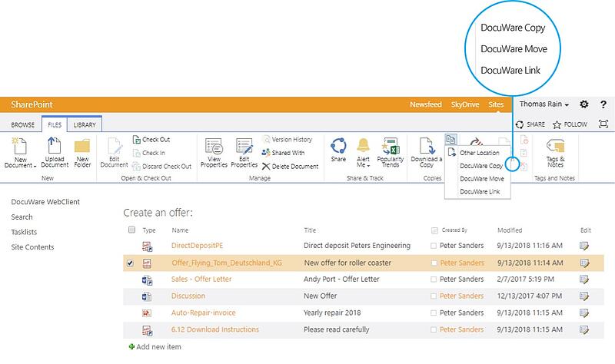Open the Auto-Repair-invoice document
Screen dimensions: 615x364
click(203, 313)
